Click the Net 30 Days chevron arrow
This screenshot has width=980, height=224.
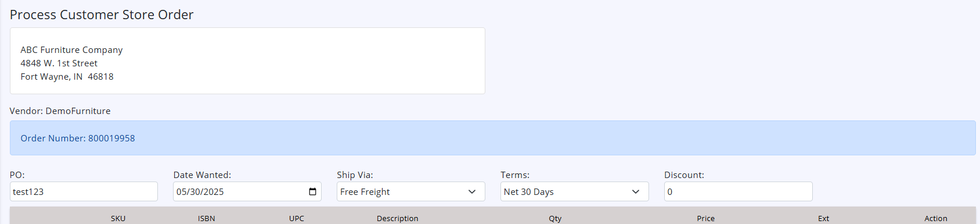(x=636, y=191)
